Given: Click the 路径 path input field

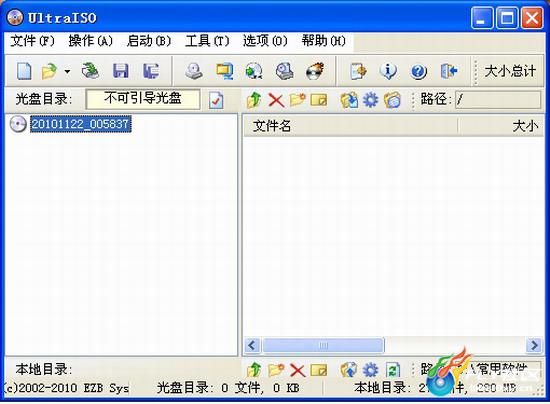Looking at the screenshot, I should (x=498, y=100).
